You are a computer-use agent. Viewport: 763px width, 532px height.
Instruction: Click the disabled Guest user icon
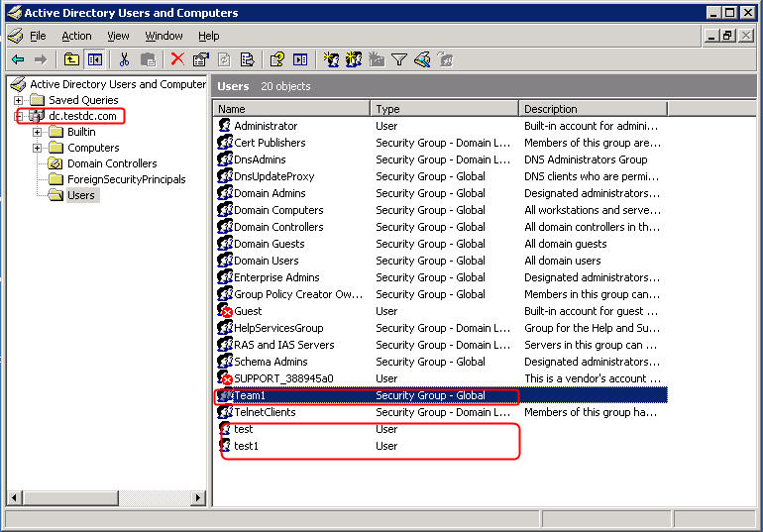(224, 311)
